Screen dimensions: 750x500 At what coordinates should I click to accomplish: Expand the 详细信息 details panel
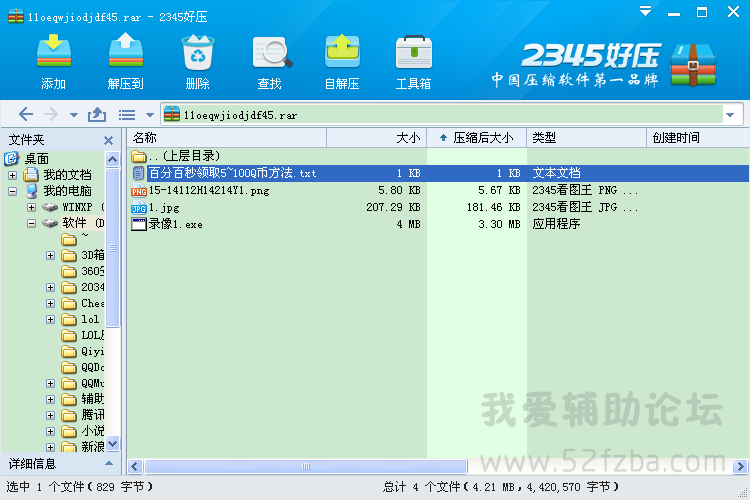click(109, 464)
